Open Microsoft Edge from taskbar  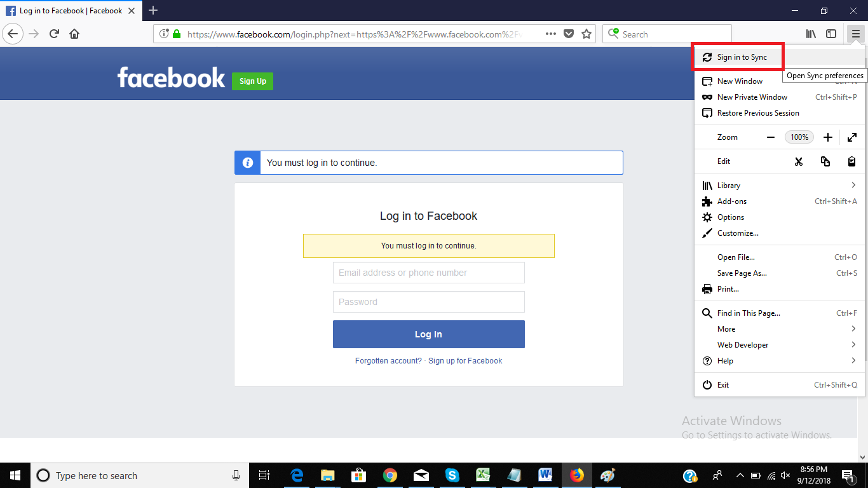(296, 475)
